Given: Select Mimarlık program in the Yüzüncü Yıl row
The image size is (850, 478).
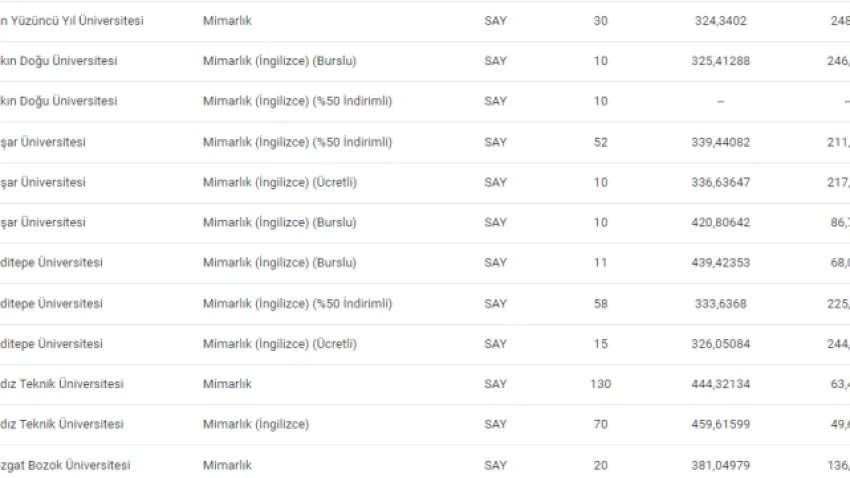Looking at the screenshot, I should [x=227, y=21].
